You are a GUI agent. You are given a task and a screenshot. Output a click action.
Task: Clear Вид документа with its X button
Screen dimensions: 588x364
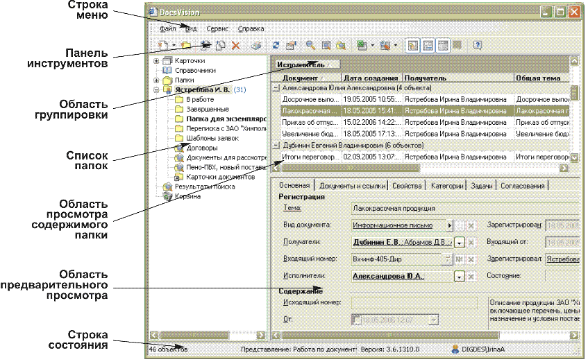point(471,225)
